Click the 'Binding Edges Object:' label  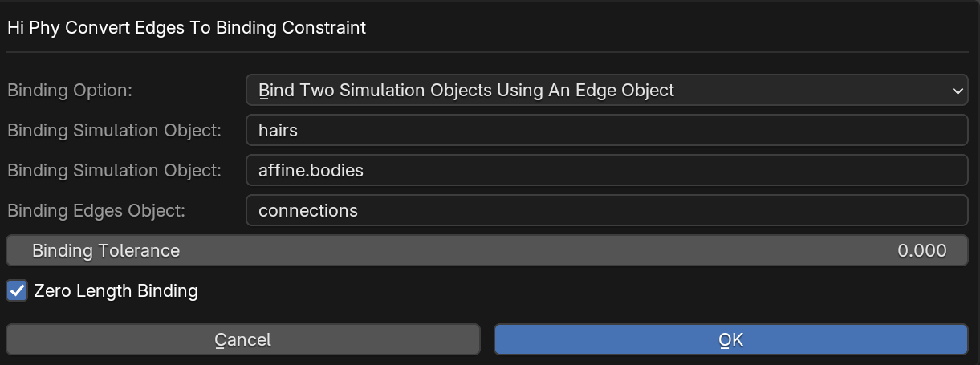96,211
